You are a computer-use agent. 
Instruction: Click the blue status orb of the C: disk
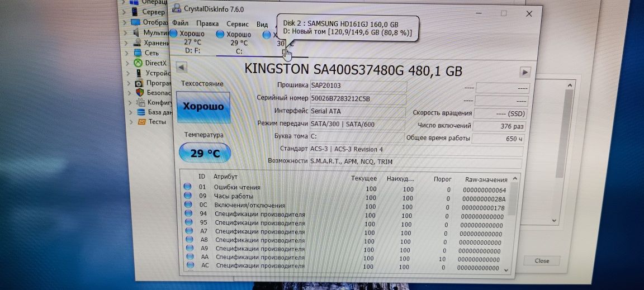(x=220, y=34)
